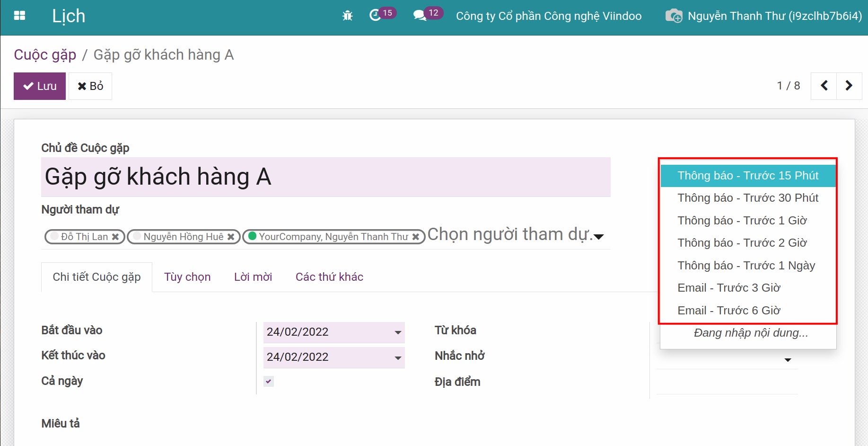
Task: Go to next record with right arrow
Action: (x=849, y=86)
